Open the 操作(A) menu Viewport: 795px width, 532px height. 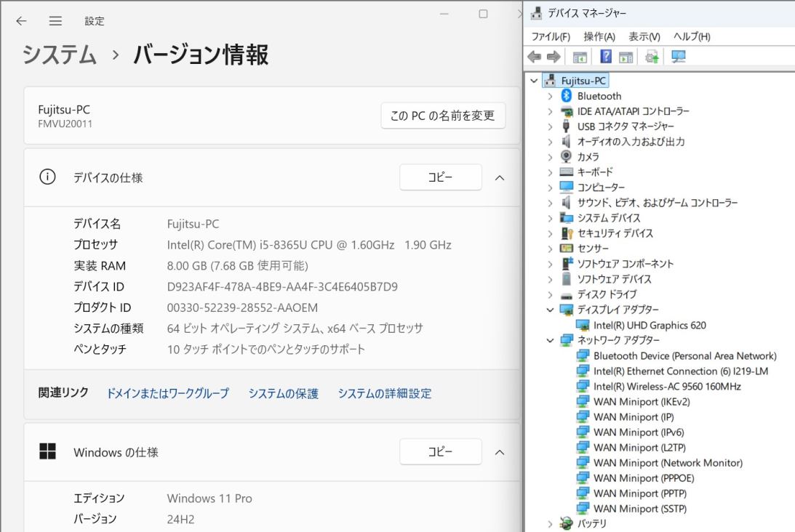(599, 36)
